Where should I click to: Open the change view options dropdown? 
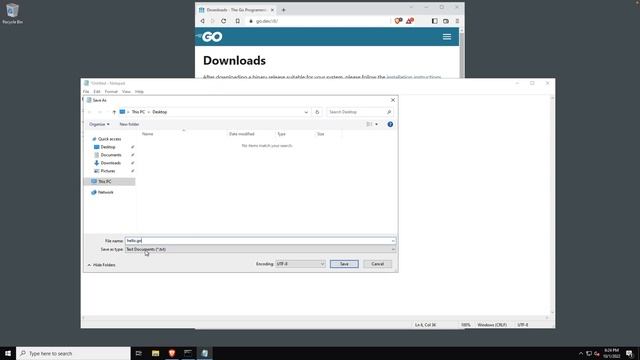point(376,124)
